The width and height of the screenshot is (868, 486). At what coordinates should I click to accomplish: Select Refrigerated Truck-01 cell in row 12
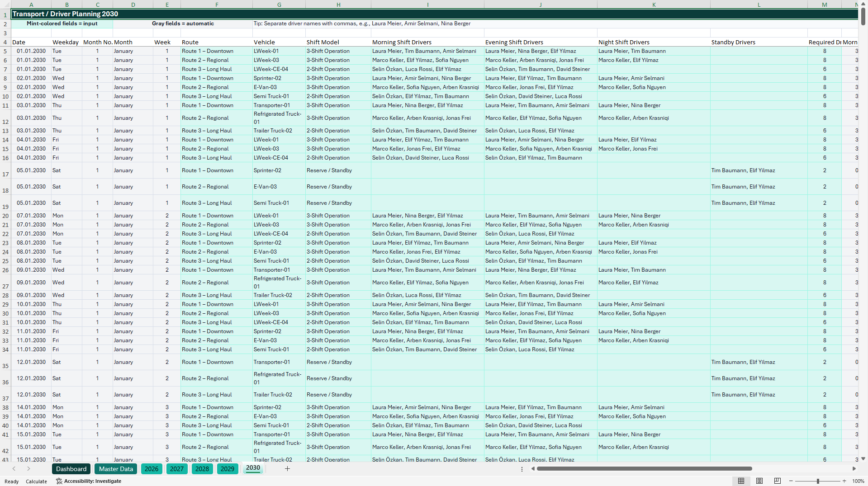(279, 118)
